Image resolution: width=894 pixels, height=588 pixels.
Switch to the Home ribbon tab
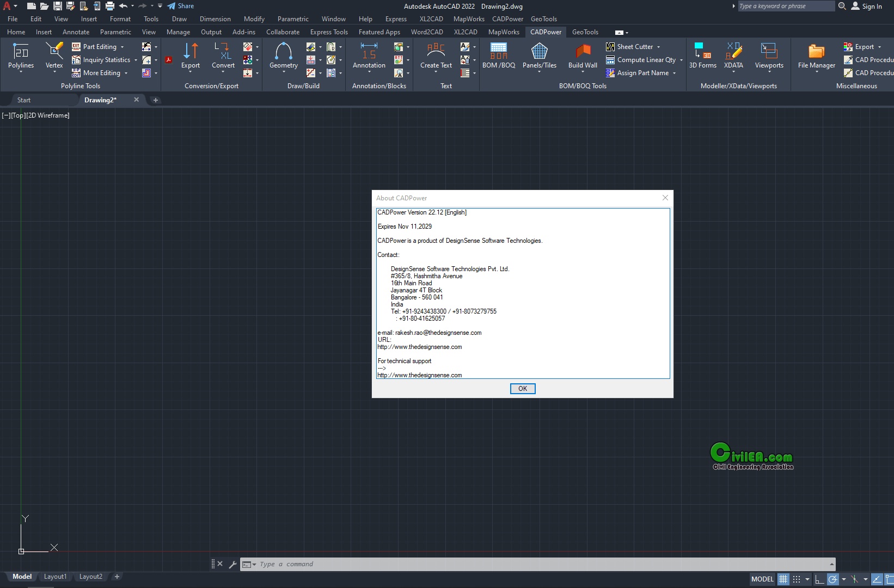pyautogui.click(x=16, y=32)
